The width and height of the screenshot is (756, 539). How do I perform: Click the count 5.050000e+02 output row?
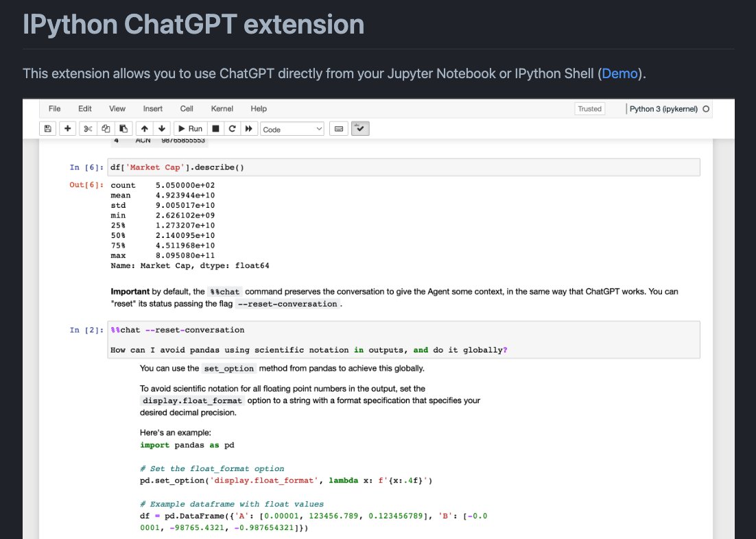coord(163,185)
